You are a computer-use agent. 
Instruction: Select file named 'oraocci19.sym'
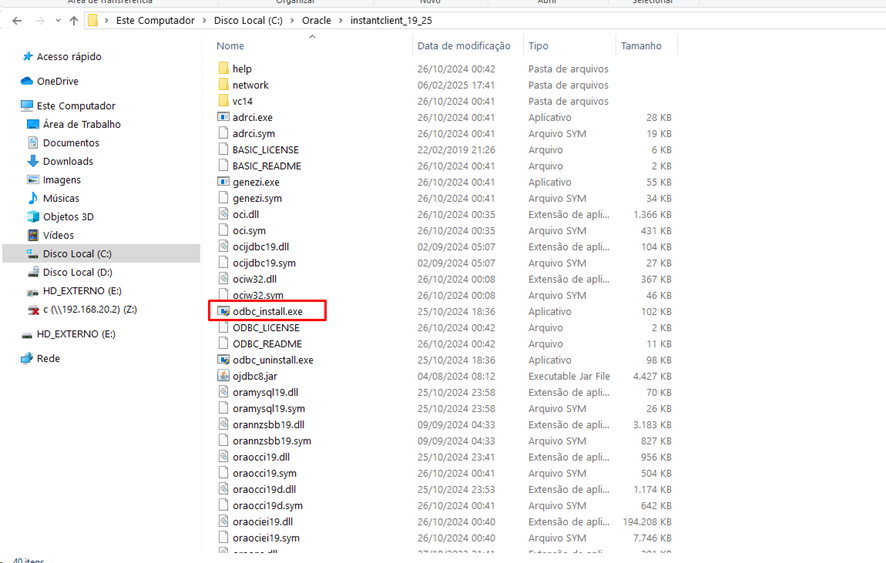264,473
